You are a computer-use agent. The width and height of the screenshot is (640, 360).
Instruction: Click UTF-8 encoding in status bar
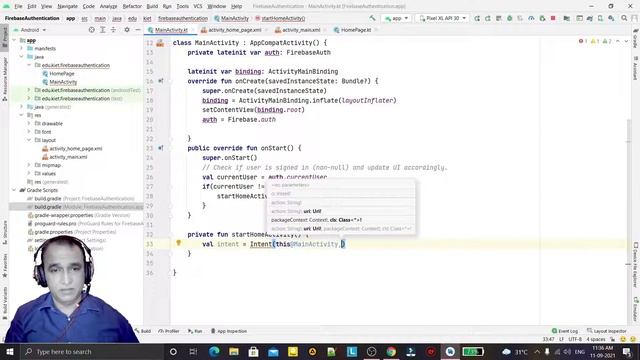575,339
